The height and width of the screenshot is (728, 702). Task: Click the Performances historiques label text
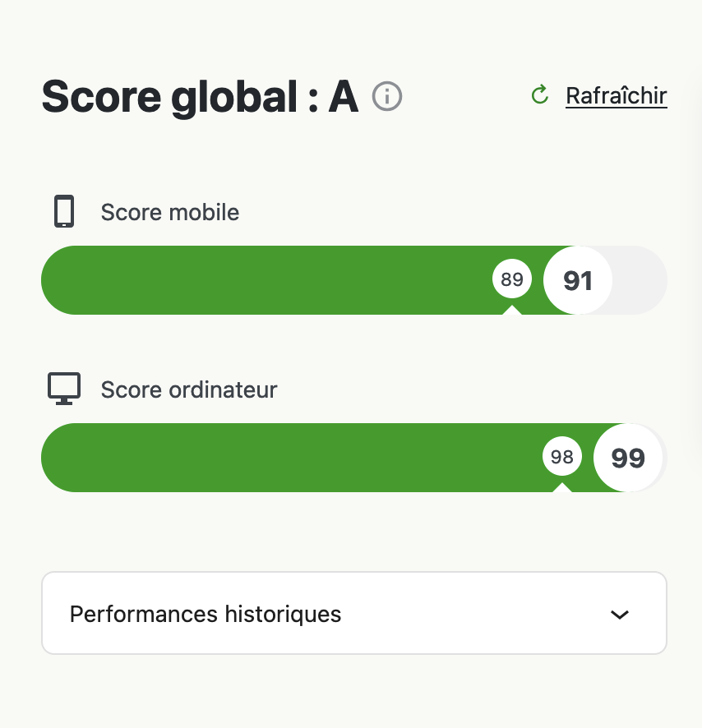[206, 614]
